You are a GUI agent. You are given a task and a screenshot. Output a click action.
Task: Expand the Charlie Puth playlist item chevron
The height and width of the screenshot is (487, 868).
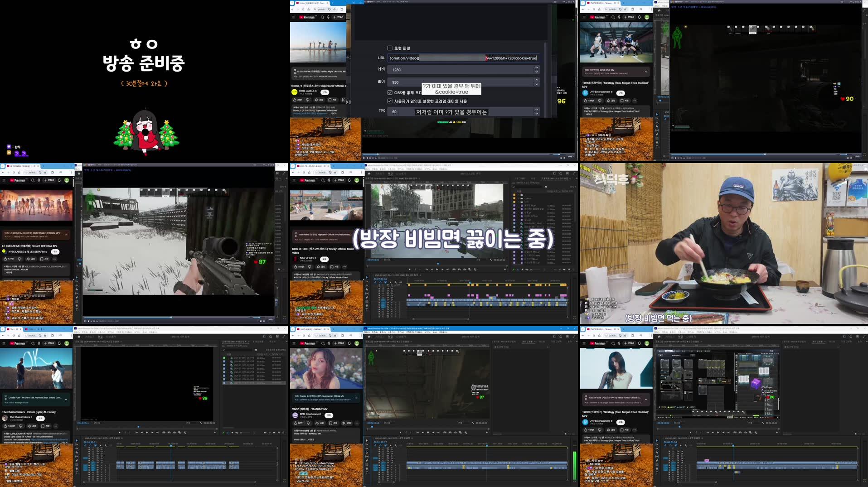click(x=65, y=399)
